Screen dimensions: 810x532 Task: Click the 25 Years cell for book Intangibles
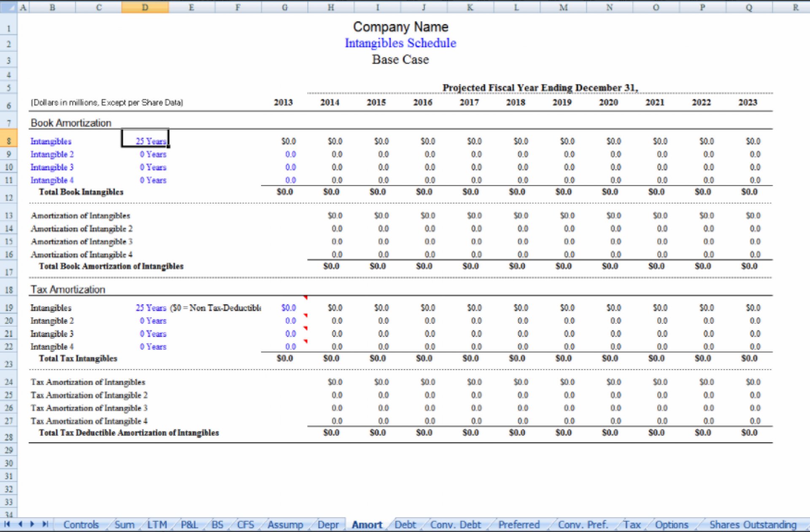(x=145, y=138)
